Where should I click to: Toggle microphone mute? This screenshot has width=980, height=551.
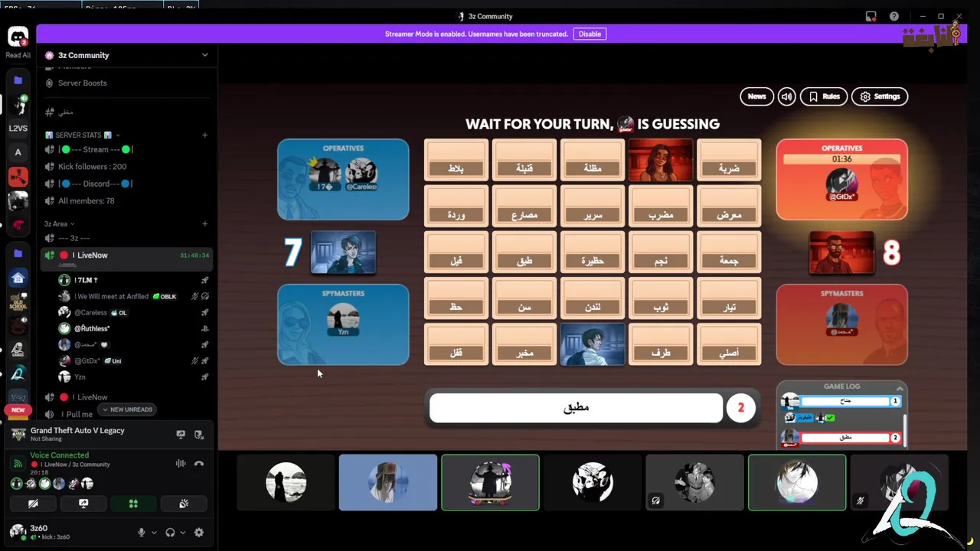pos(141,533)
